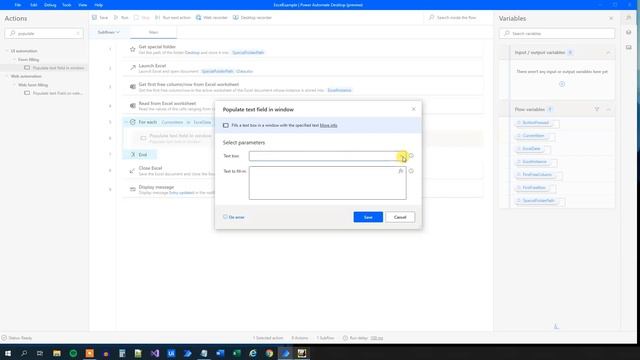Collapse the Input / output variables section
Image resolution: width=640 pixels, height=360 pixels.
pyautogui.click(x=608, y=53)
